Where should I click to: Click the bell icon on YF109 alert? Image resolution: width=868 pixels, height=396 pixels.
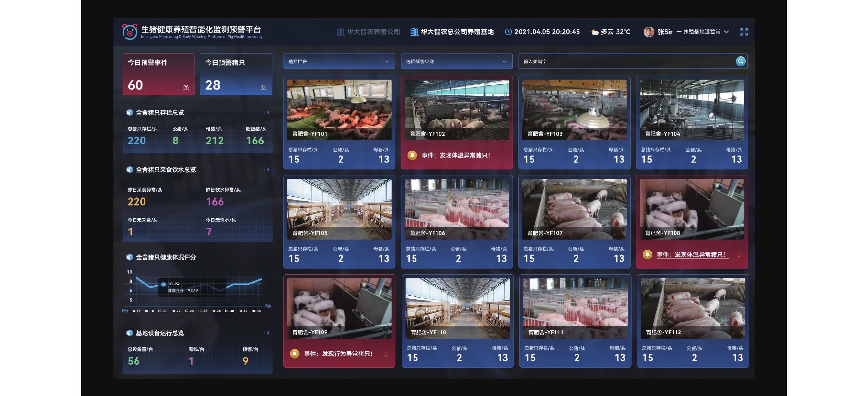point(295,354)
